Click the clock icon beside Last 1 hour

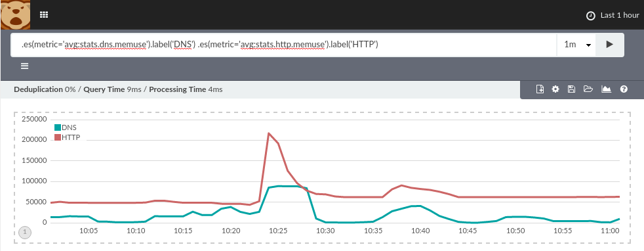point(591,16)
